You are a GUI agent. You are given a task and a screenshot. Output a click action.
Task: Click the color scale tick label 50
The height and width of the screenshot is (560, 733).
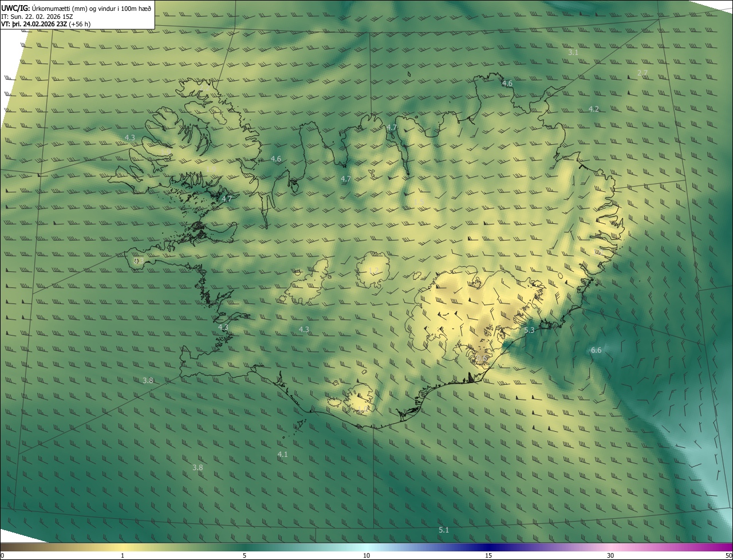tap(728, 555)
